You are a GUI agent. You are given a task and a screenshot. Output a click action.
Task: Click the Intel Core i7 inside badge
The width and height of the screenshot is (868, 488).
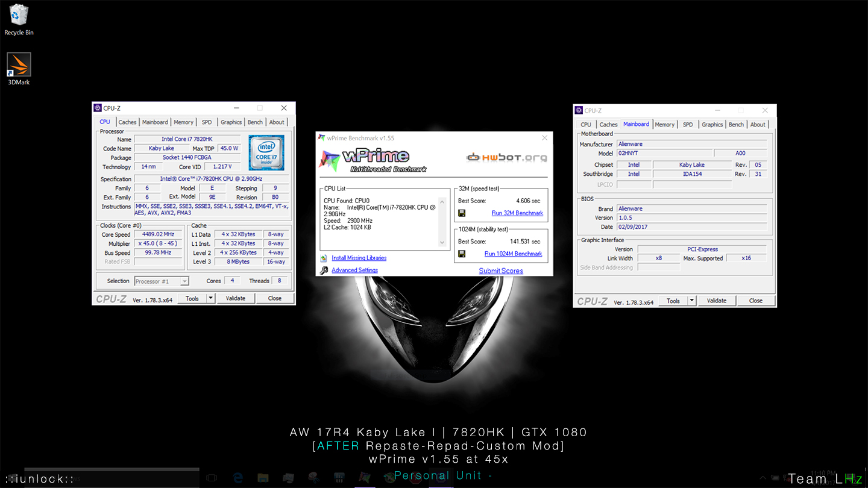click(x=266, y=153)
